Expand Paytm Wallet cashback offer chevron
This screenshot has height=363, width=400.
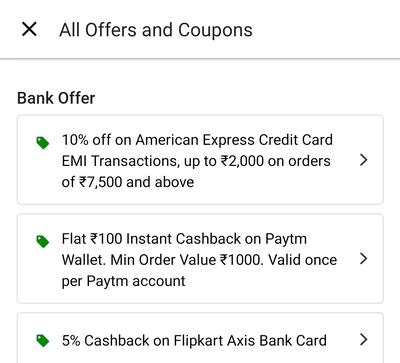(x=364, y=259)
